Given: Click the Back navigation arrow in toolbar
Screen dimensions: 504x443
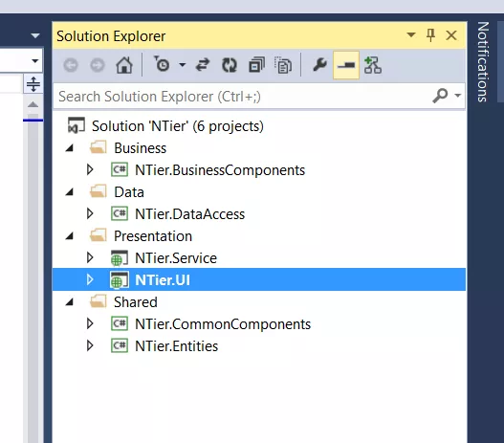Looking at the screenshot, I should (71, 65).
